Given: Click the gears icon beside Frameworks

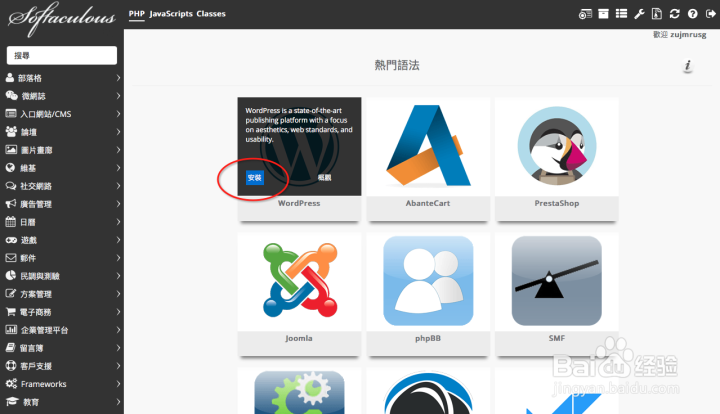Looking at the screenshot, I should (x=11, y=384).
